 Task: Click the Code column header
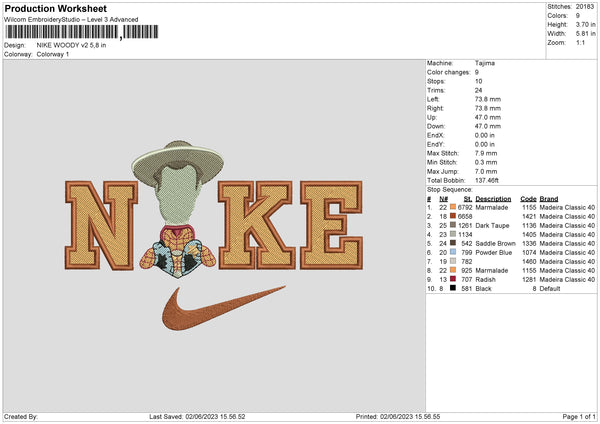click(x=528, y=199)
